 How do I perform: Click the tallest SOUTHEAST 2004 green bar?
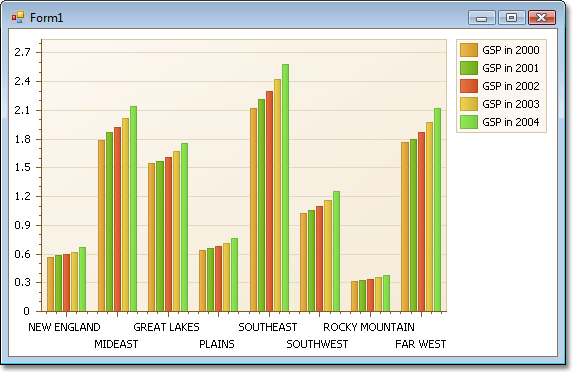[x=285, y=188]
